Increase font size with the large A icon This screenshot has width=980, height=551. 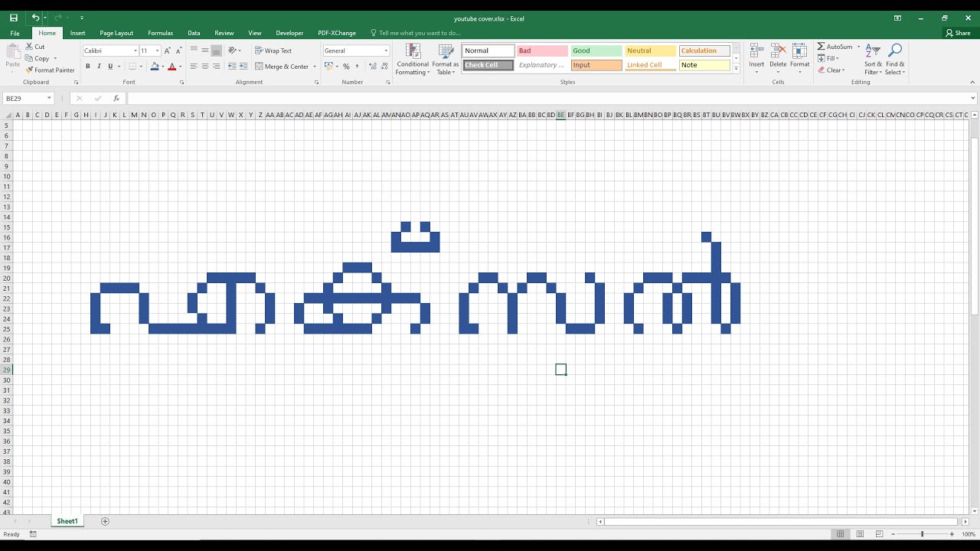167,51
